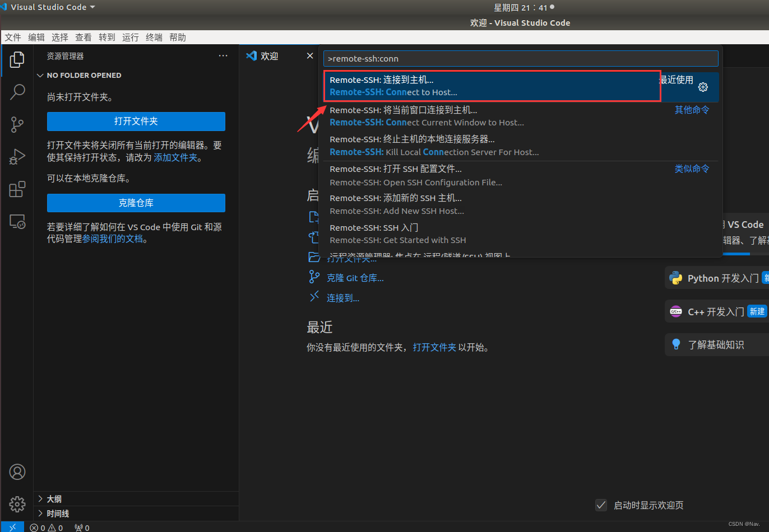This screenshot has height=532, width=769.
Task: Click the errors and warnings status item
Action: point(47,528)
